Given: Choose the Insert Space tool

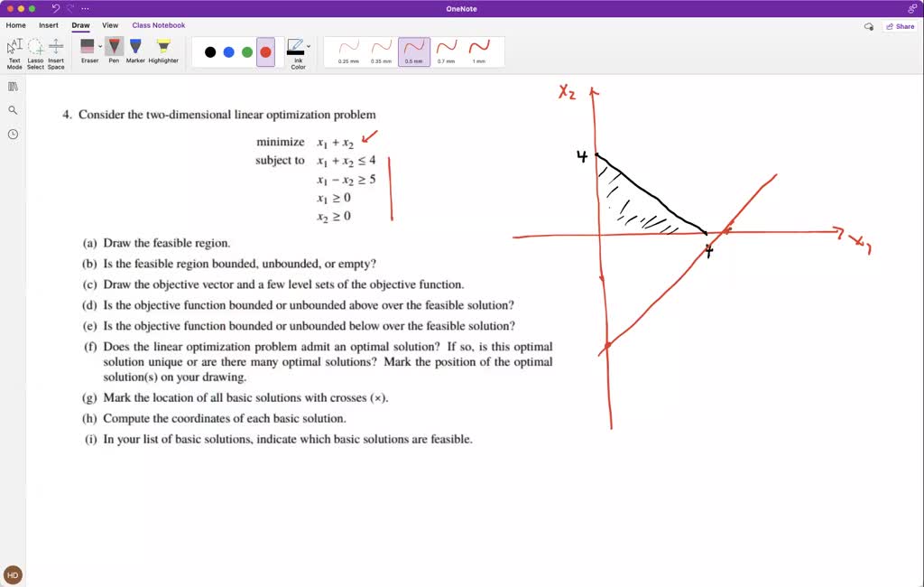Looking at the screenshot, I should click(56, 53).
